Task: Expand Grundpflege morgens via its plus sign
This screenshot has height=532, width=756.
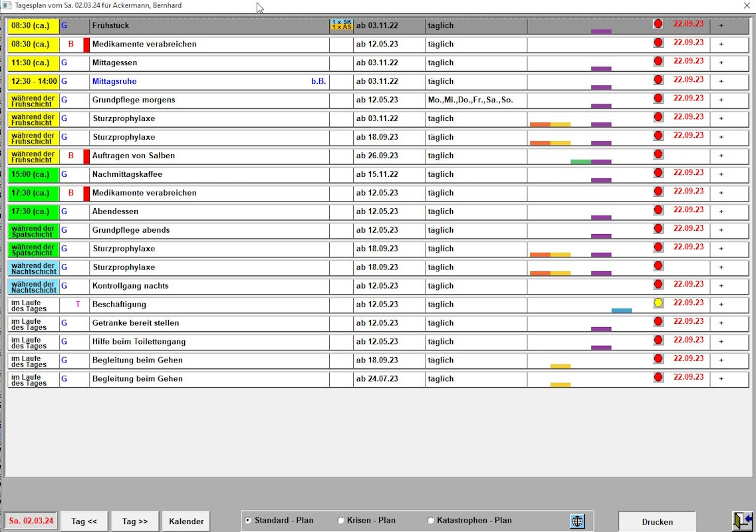Action: [x=721, y=100]
